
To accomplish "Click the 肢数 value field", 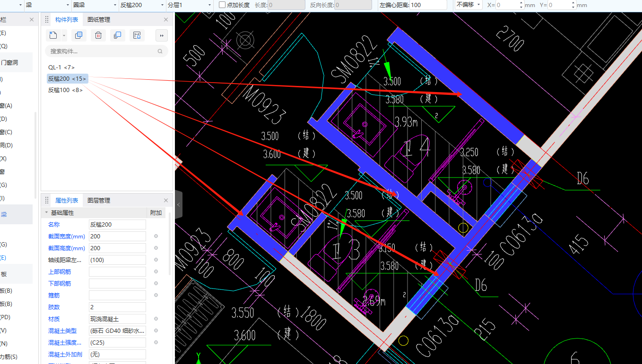I will (x=117, y=307).
